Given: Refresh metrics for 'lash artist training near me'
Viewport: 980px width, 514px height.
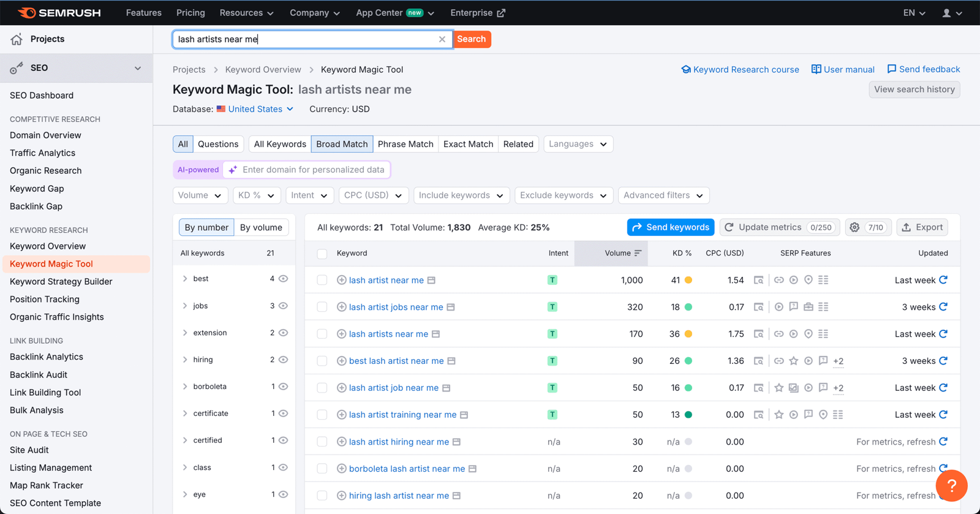Looking at the screenshot, I should coord(943,415).
